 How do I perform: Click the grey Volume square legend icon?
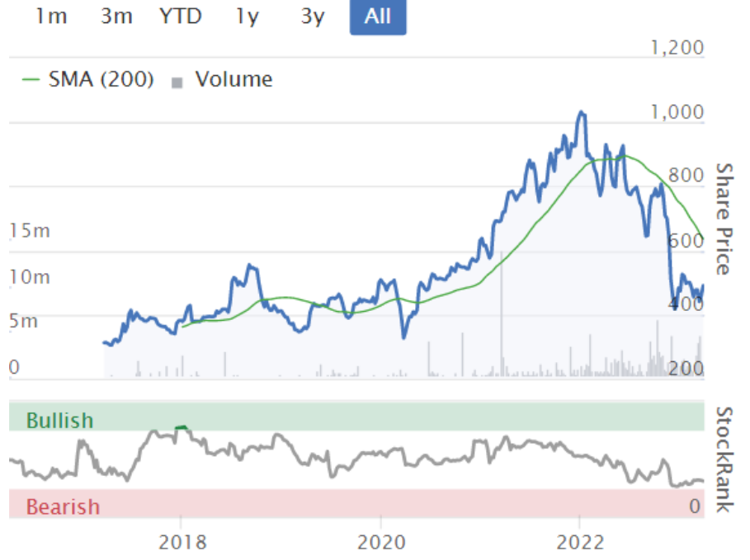(x=176, y=82)
